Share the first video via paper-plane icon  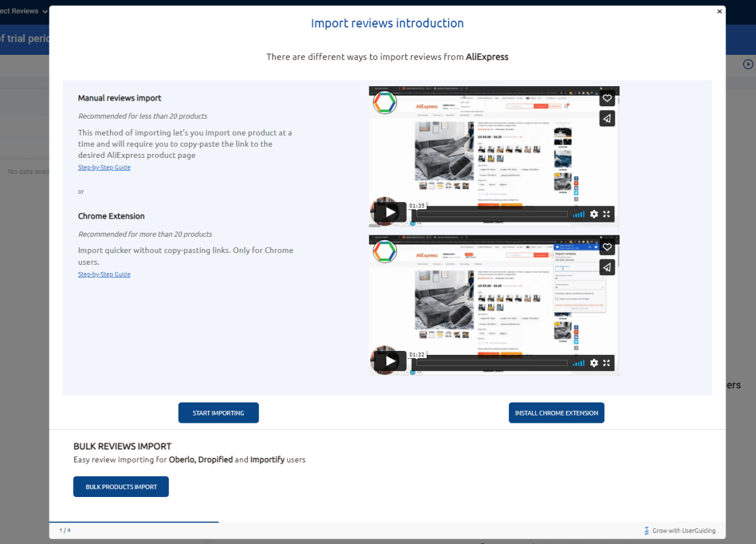tap(607, 118)
